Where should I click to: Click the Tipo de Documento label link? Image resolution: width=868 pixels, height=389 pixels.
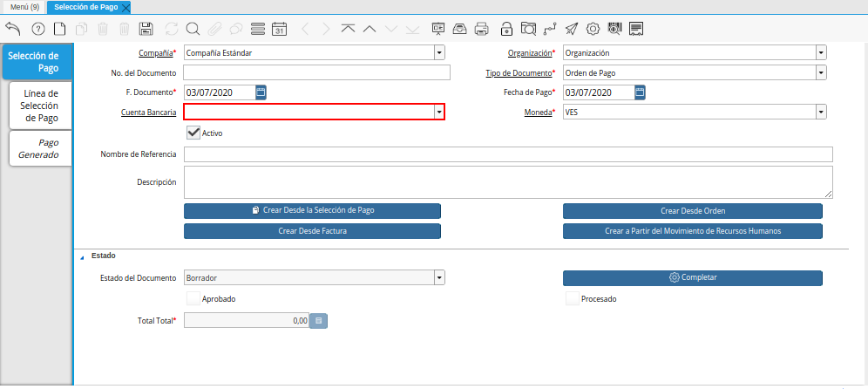520,72
